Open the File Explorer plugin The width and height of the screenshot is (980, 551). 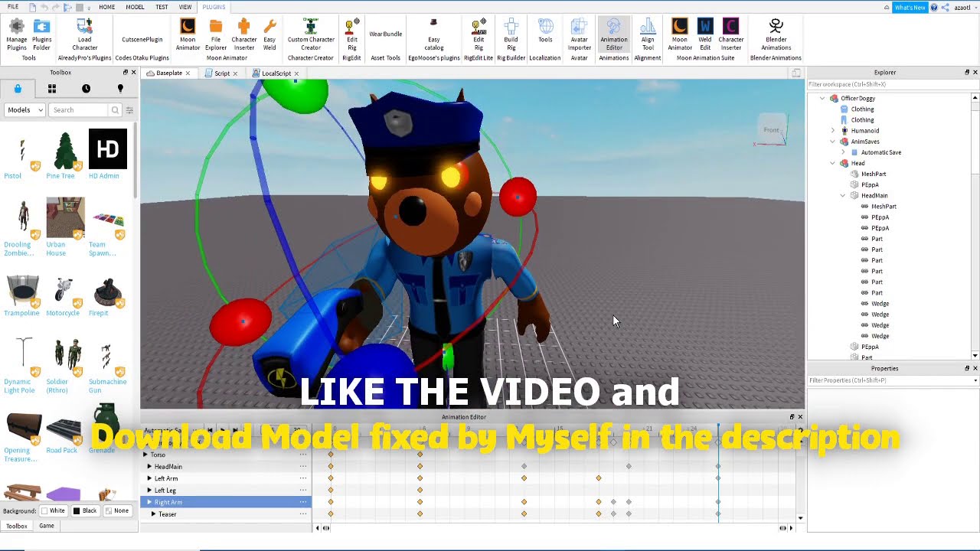(216, 35)
